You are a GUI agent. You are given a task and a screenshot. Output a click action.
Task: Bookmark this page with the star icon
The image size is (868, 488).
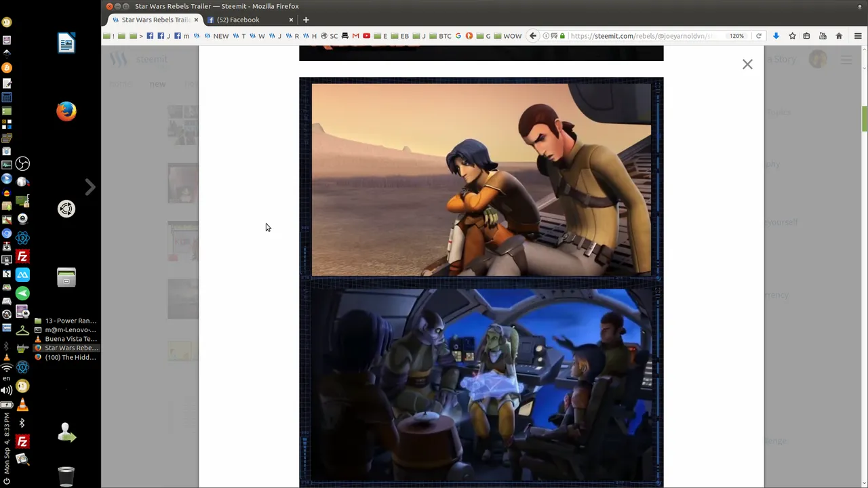pyautogui.click(x=792, y=36)
